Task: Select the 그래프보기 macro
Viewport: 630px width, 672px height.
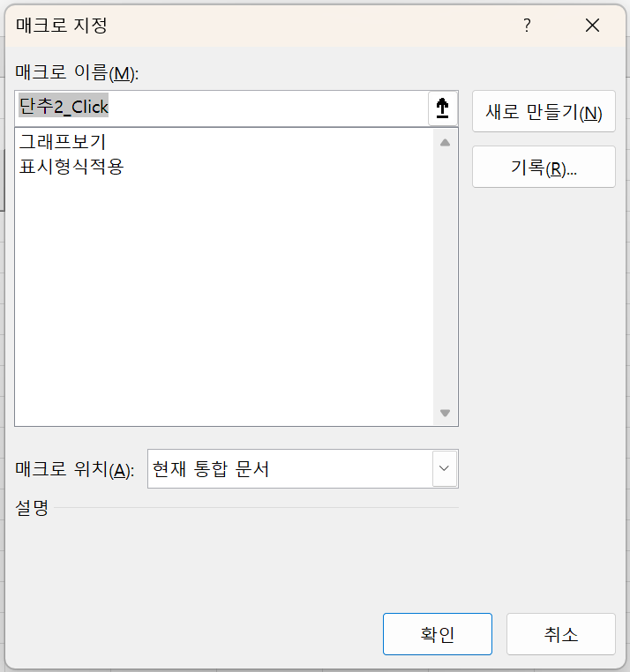Action: pos(63,141)
